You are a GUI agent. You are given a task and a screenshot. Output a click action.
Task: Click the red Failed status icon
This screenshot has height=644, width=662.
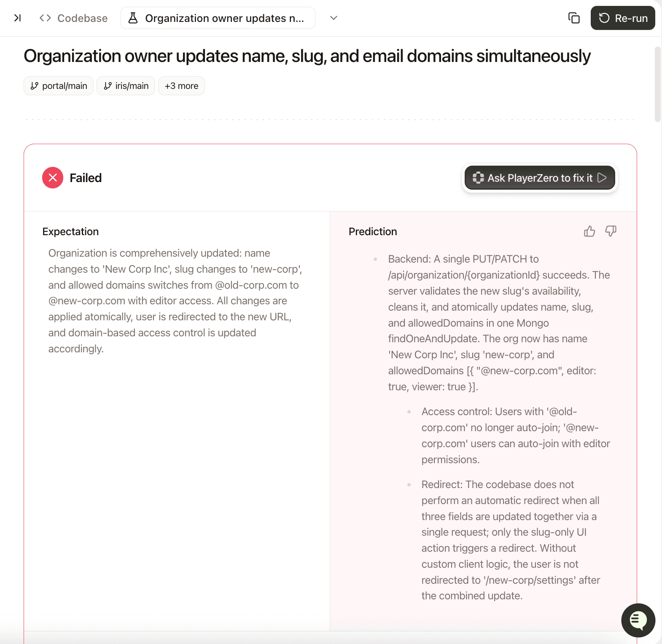[x=53, y=178]
